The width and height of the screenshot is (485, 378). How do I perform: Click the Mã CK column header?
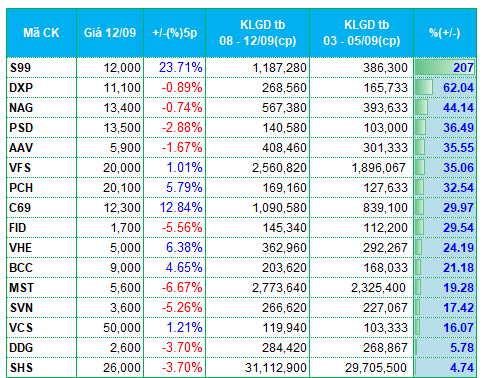point(41,33)
